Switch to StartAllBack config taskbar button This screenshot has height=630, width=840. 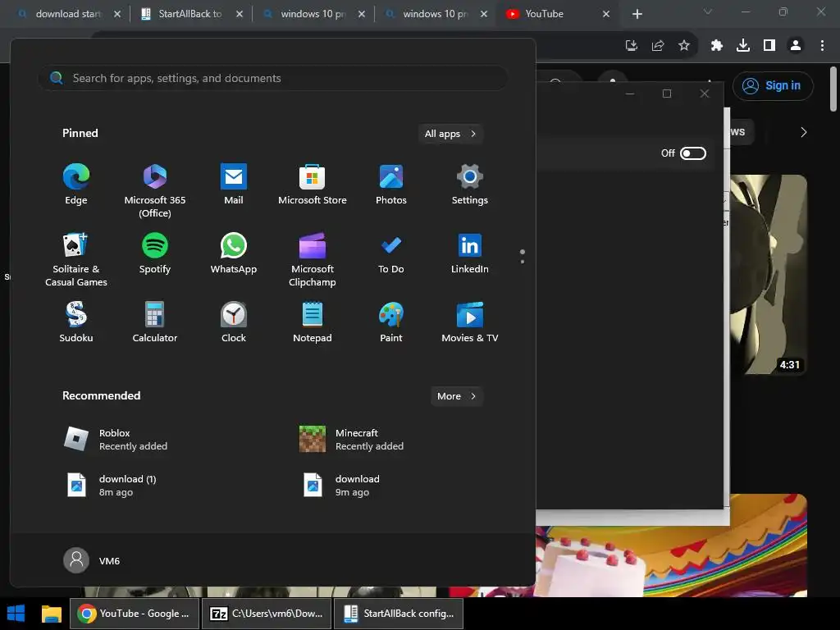399,614
